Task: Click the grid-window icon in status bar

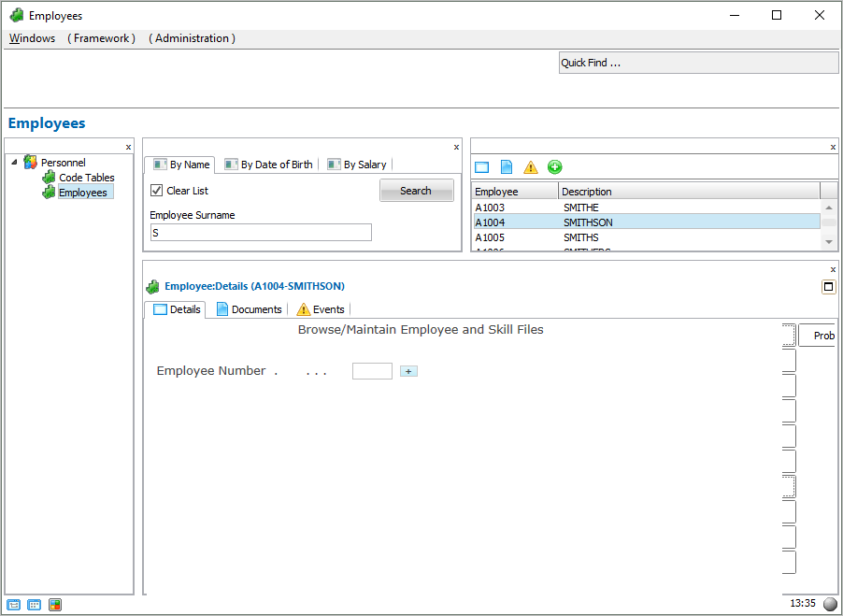Action: (x=34, y=605)
